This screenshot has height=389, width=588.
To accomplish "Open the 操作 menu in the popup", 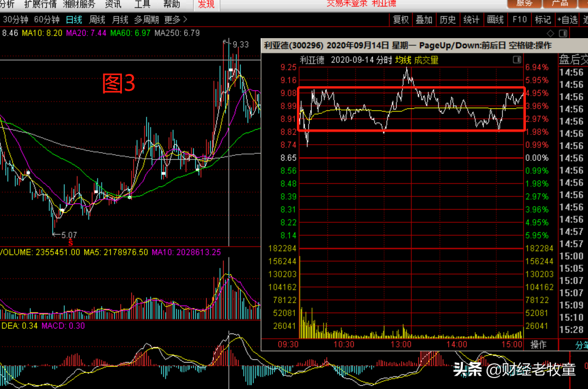I will (x=539, y=345).
